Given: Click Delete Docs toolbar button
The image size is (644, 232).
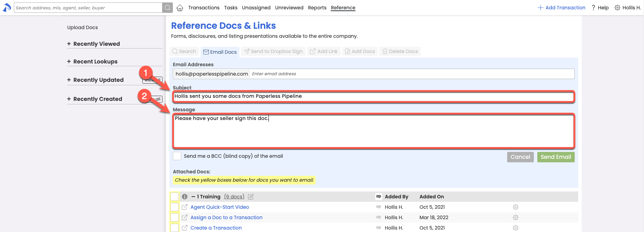Looking at the screenshot, I should click(400, 51).
